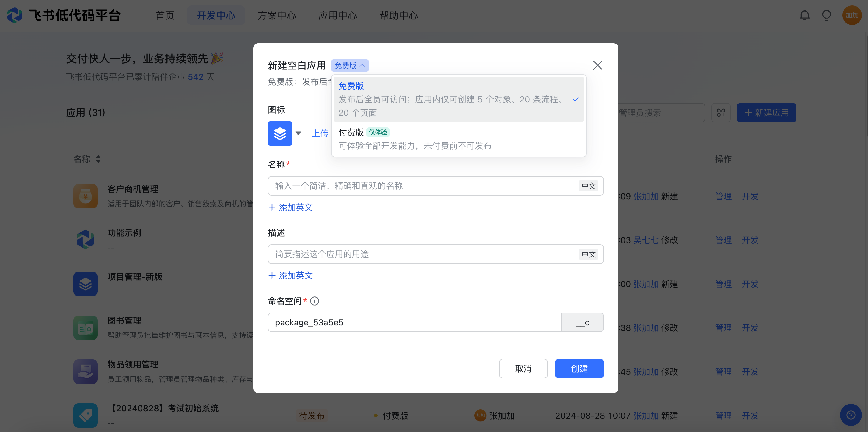
Task: Click the lightbulb tips icon
Action: pos(827,16)
